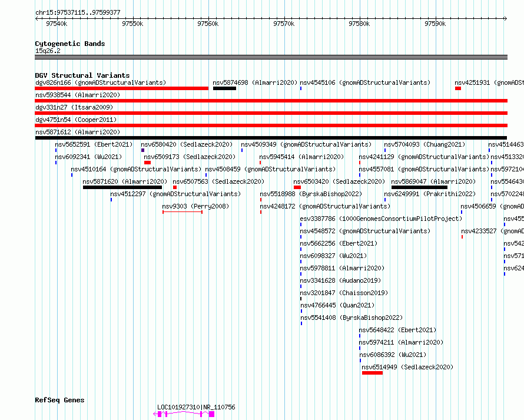The height and width of the screenshot is (420, 524).
Task: Click the nsv6098327 (Wu2021) label
Action: pos(333,256)
